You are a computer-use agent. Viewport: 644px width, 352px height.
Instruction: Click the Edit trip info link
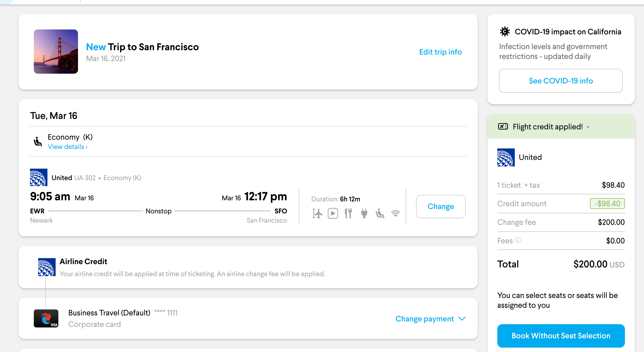click(x=440, y=52)
